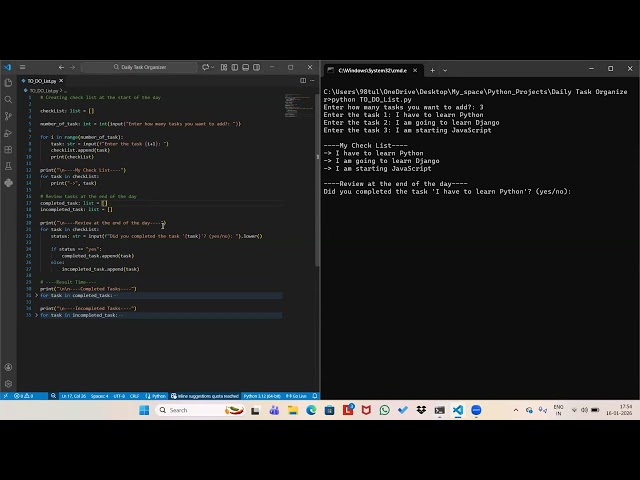The height and width of the screenshot is (480, 640).
Task: Split the editor right
Action: (x=303, y=80)
